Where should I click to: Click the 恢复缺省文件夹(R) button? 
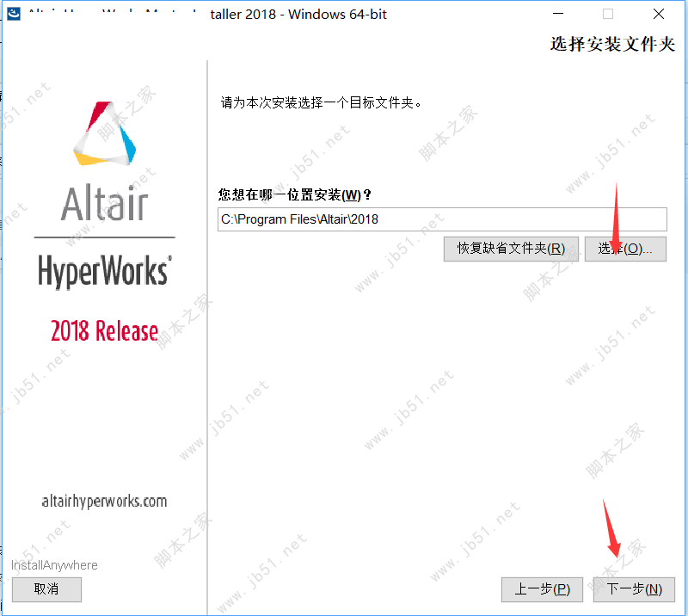click(x=511, y=249)
